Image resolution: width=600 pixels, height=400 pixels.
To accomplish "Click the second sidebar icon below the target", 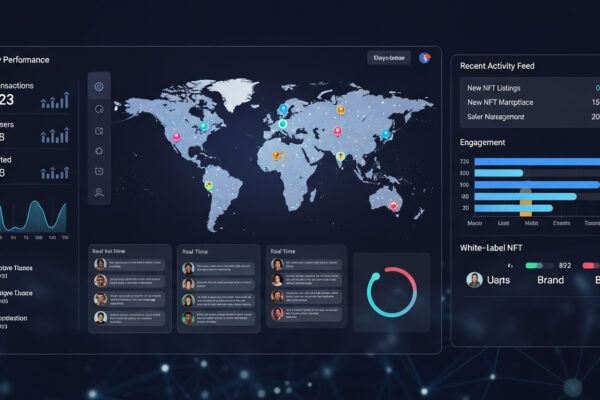I will tap(100, 109).
